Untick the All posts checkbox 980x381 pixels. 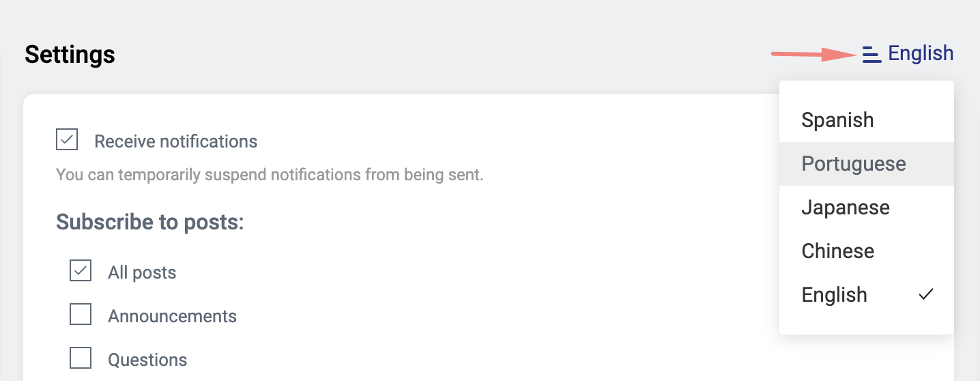click(81, 271)
